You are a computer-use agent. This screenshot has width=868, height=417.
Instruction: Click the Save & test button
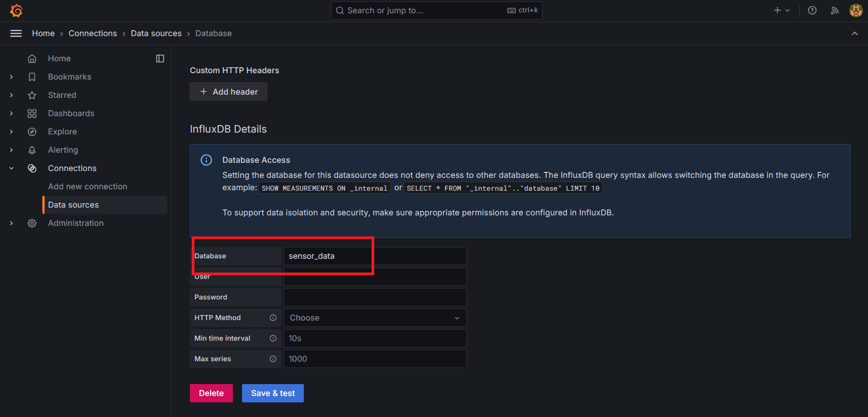[273, 393]
